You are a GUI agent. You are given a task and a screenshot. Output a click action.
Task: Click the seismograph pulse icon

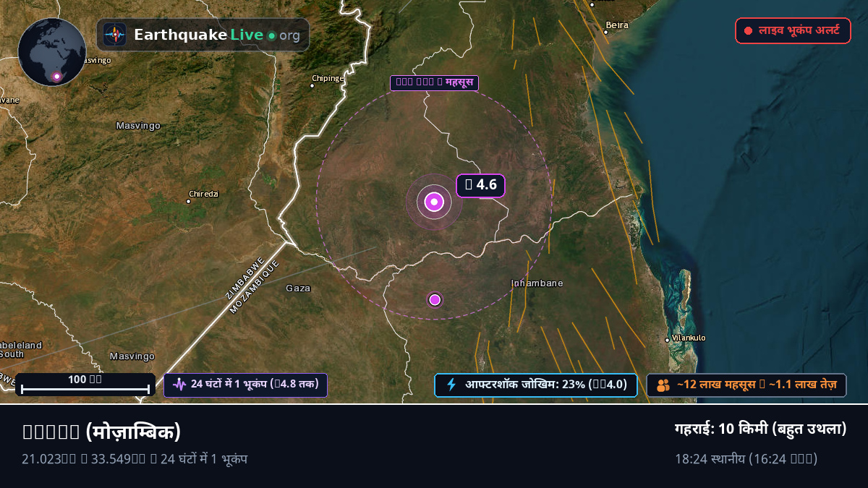[x=179, y=385]
